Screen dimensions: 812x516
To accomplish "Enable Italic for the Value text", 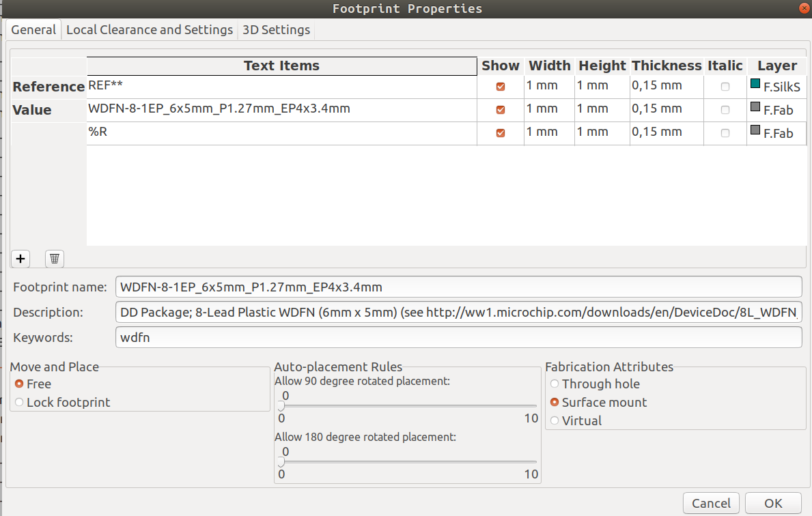I will [x=724, y=109].
